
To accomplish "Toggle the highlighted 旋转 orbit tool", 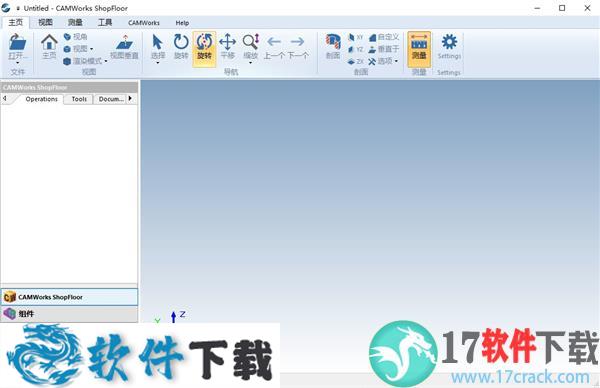I will click(x=204, y=49).
